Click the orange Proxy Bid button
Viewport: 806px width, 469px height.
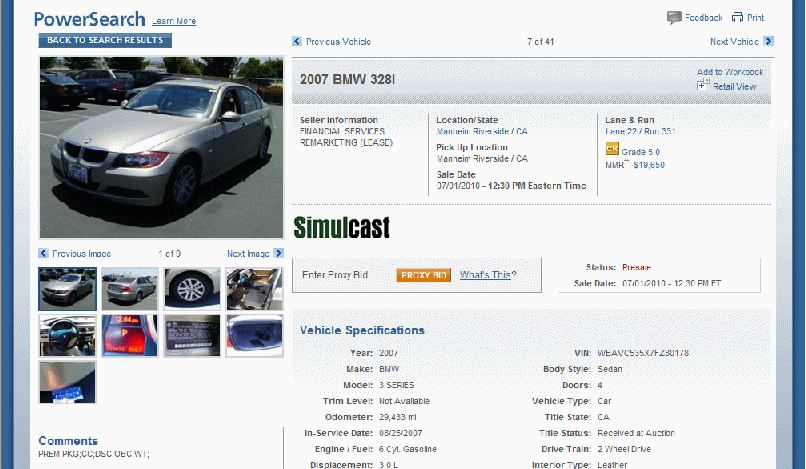click(424, 275)
